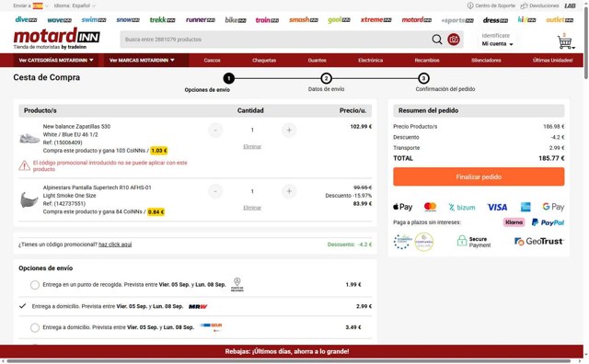
Task: Open the Mi cuenta dropdown
Action: point(497,44)
